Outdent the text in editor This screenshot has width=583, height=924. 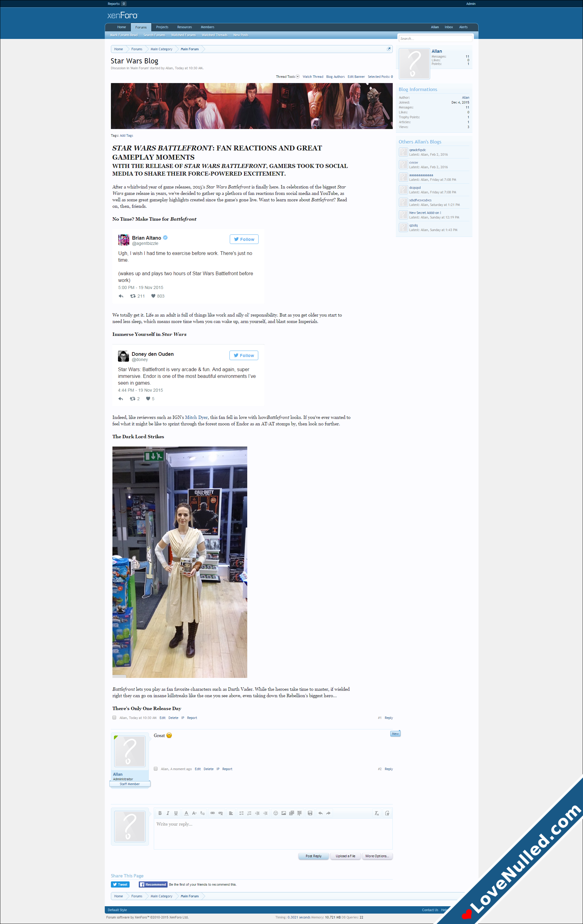257,813
